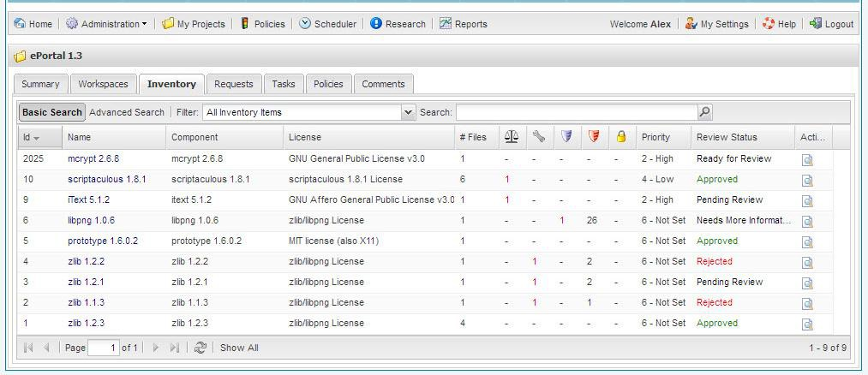Open the Filter dropdown for inventory items
Screen dimensions: 868x375
[x=408, y=112]
